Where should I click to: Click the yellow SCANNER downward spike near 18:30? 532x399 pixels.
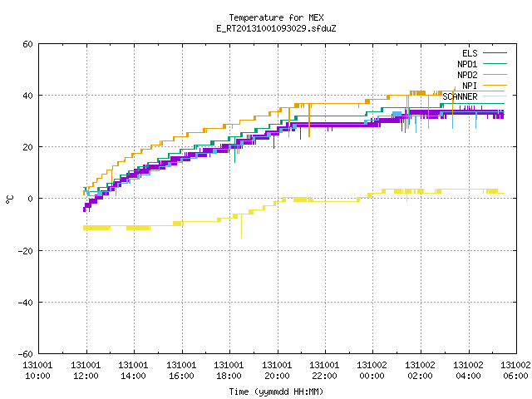[x=242, y=226]
